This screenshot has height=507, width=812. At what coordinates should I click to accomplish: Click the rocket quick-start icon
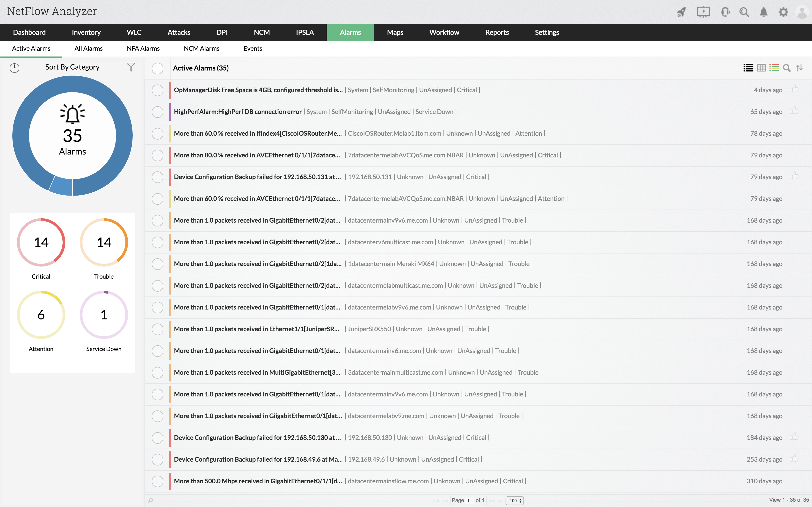pos(681,12)
